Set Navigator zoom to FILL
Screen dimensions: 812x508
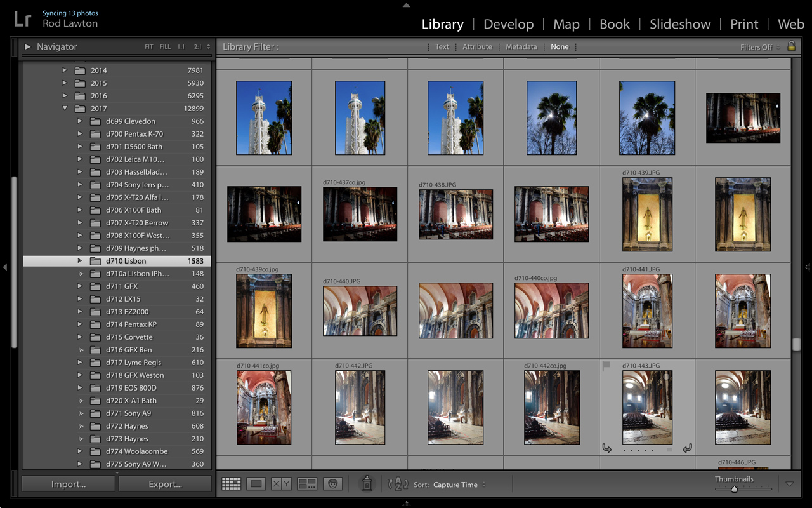pos(165,47)
